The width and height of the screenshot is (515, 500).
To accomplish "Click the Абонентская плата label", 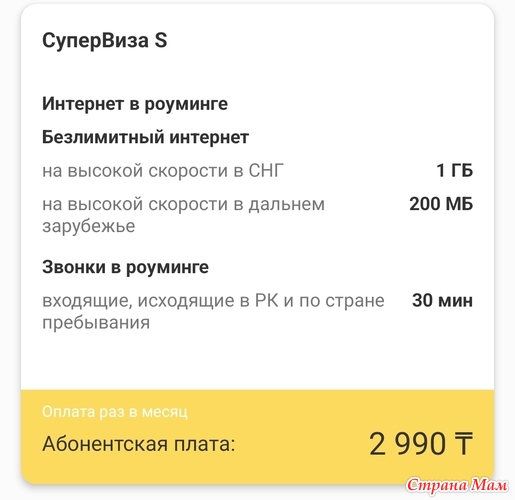I will point(139,444).
